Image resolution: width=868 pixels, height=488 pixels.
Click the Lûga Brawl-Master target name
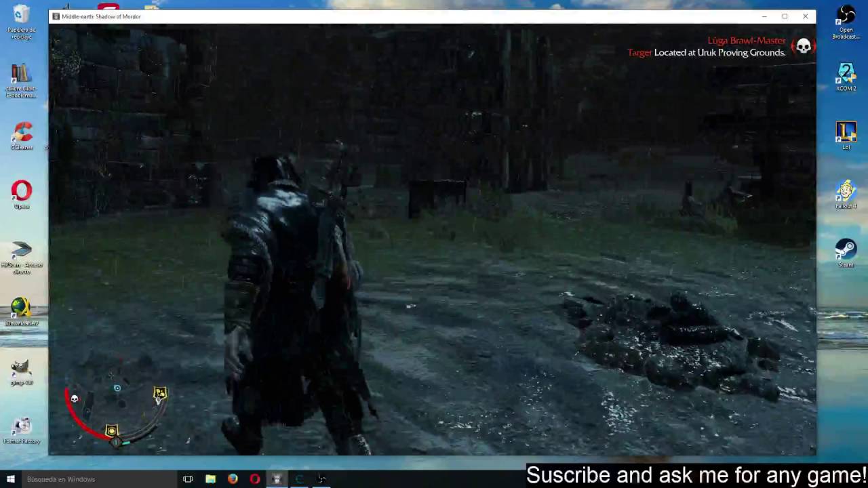[747, 41]
